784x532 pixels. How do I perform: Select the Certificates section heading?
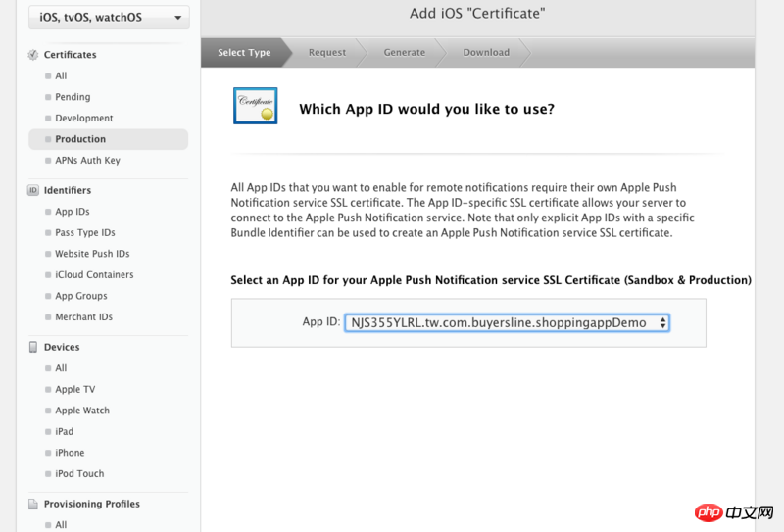[70, 55]
